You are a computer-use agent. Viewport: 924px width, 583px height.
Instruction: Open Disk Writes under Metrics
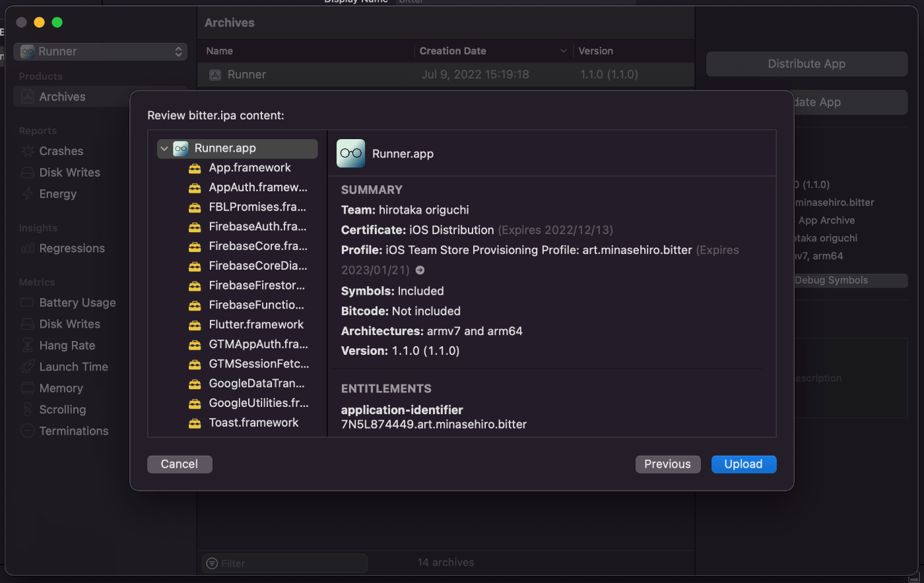(x=69, y=324)
